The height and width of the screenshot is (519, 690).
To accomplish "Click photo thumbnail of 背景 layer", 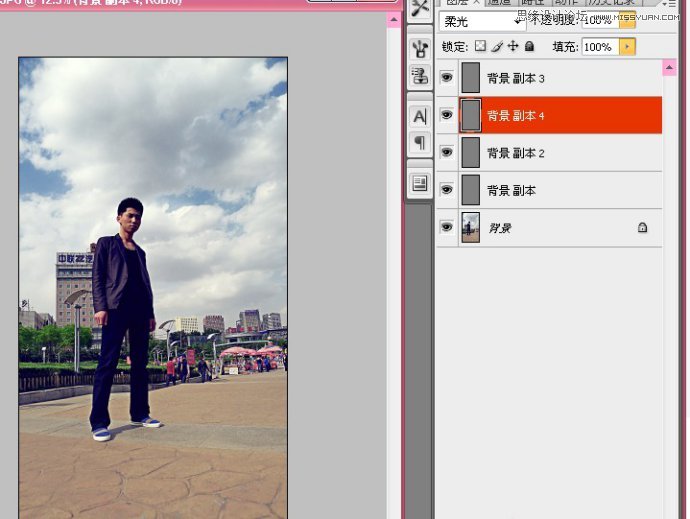I will pos(470,227).
